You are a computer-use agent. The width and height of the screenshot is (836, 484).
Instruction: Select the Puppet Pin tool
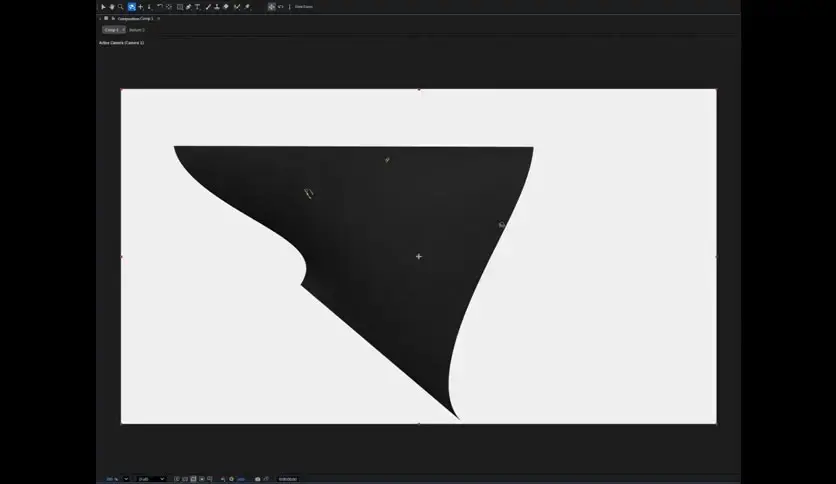pos(247,7)
